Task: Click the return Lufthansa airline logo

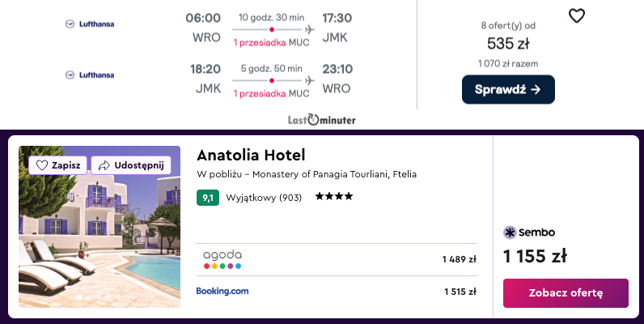Action: (x=90, y=75)
